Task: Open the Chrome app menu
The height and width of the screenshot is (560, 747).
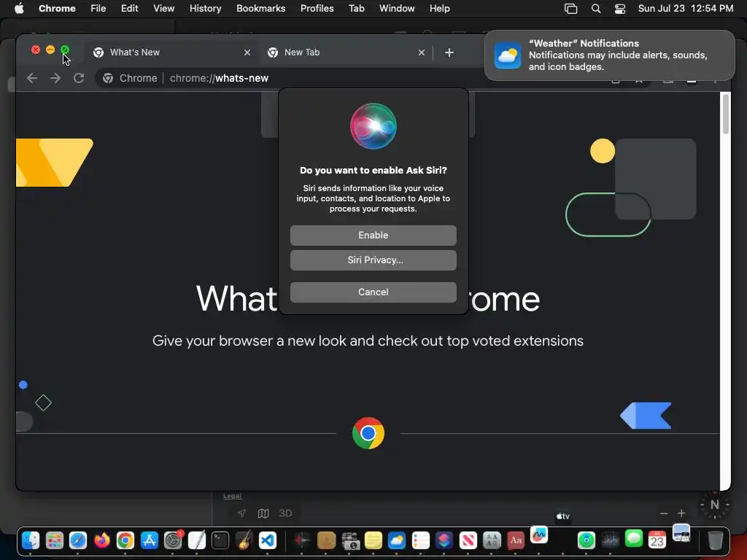Action: click(x=57, y=9)
